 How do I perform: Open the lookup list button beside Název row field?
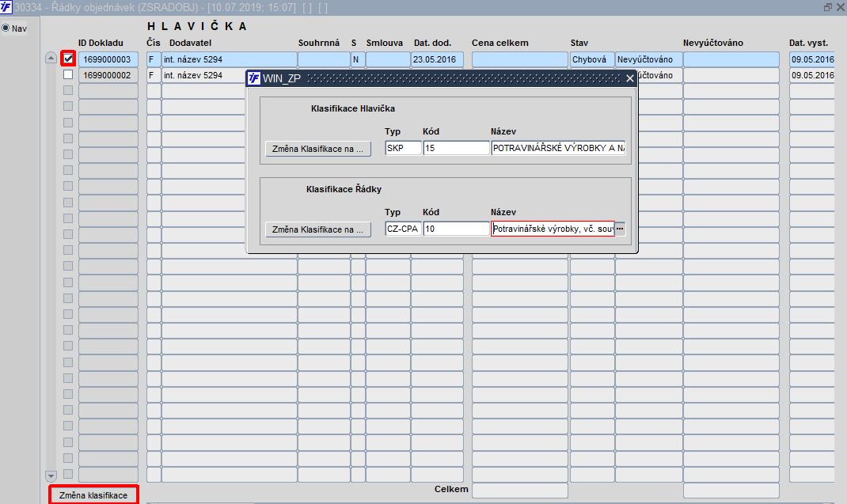(x=620, y=229)
